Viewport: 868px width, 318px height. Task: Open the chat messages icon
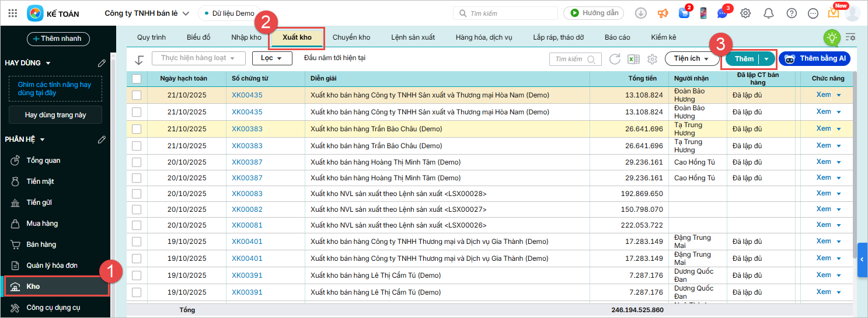(722, 13)
